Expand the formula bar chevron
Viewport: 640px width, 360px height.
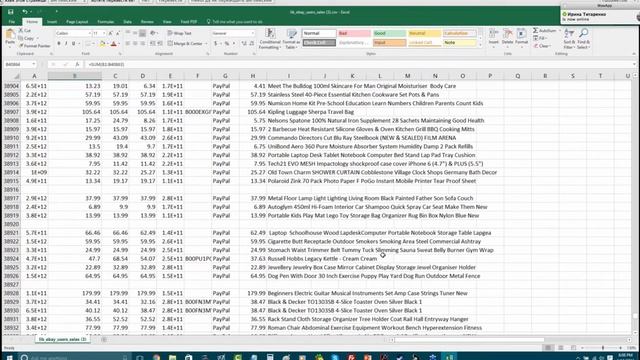634,64
